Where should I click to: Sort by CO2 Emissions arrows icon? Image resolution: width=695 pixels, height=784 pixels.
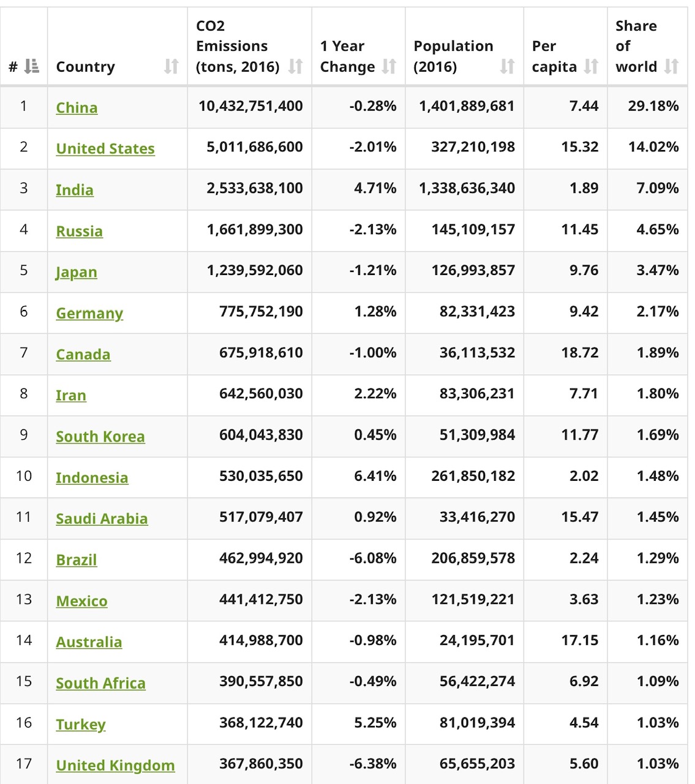pyautogui.click(x=296, y=66)
